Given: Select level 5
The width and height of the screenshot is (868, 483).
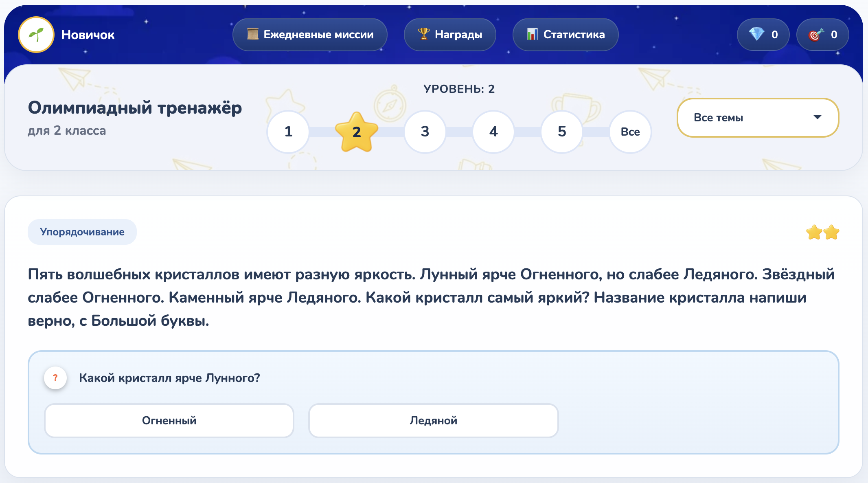Looking at the screenshot, I should point(562,132).
